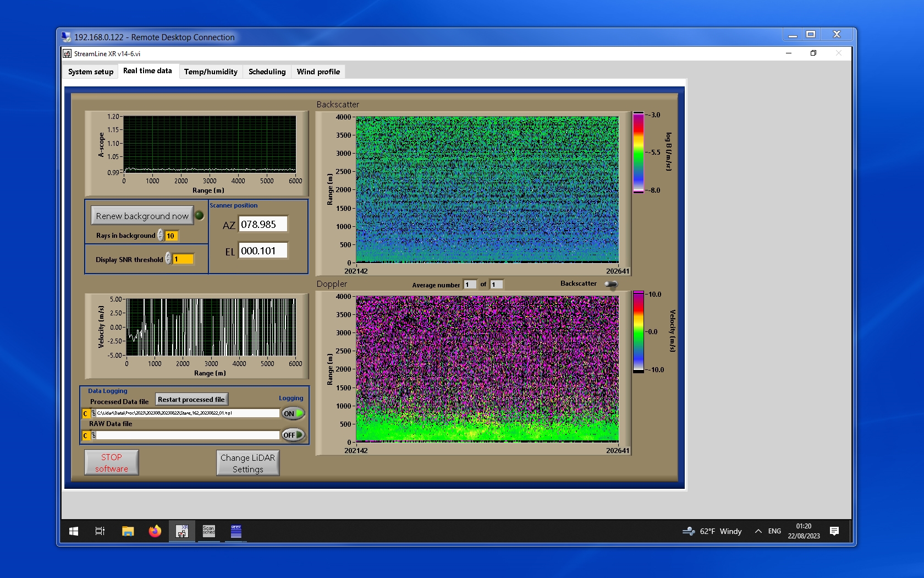Open Task View in the taskbar

(x=100, y=531)
